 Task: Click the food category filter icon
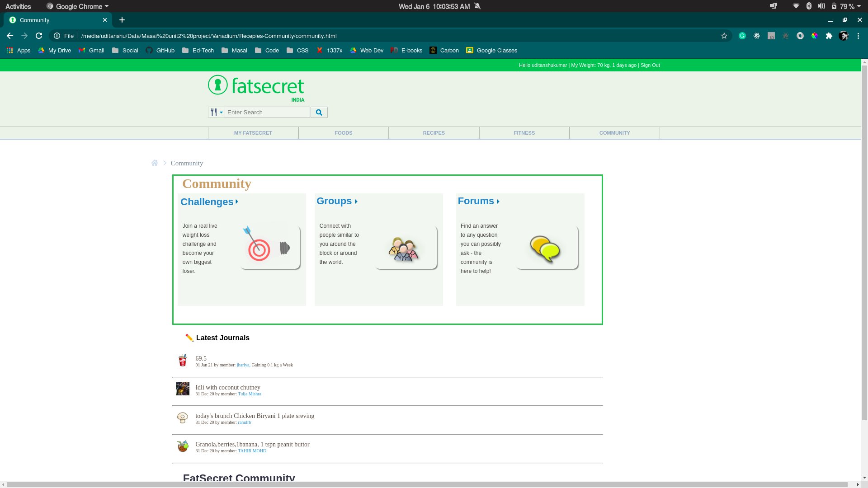tap(217, 112)
